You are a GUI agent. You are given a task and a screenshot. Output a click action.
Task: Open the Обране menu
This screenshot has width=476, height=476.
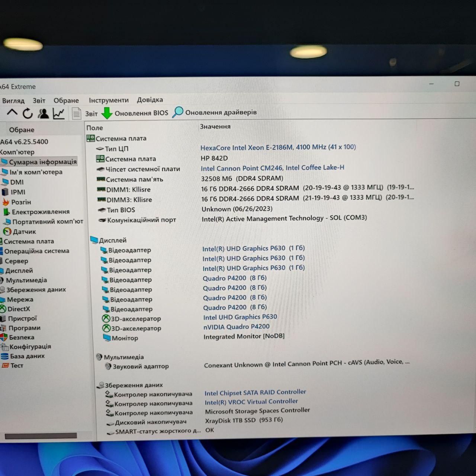click(x=66, y=100)
